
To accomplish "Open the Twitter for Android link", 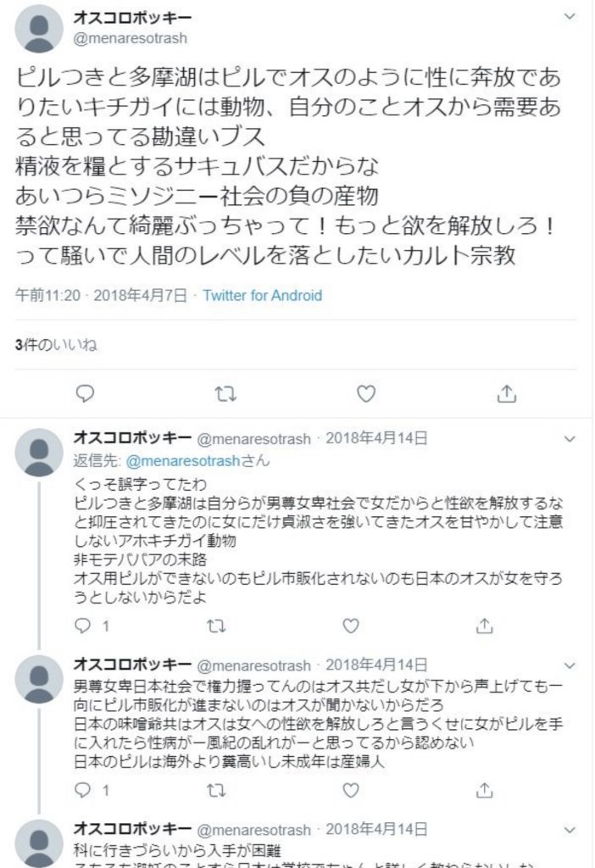I will pos(263,296).
